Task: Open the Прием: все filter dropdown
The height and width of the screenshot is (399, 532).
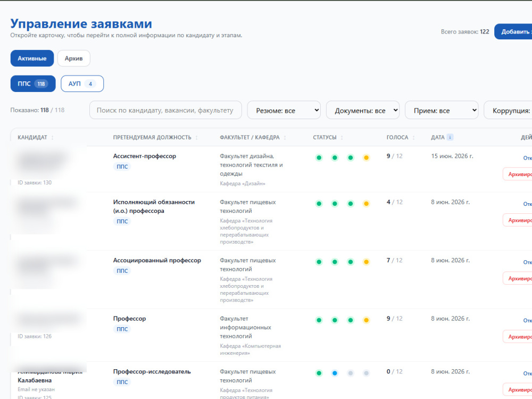Action: (x=442, y=110)
